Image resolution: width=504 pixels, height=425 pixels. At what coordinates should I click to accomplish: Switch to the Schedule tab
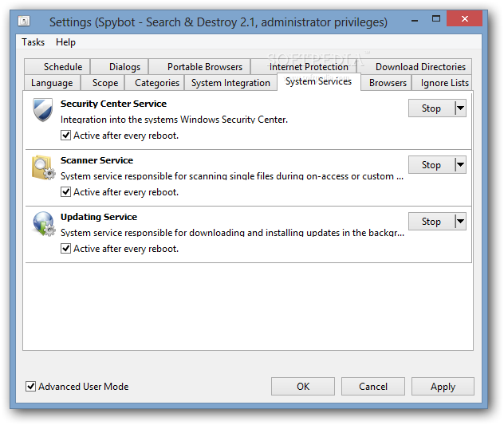pyautogui.click(x=57, y=66)
